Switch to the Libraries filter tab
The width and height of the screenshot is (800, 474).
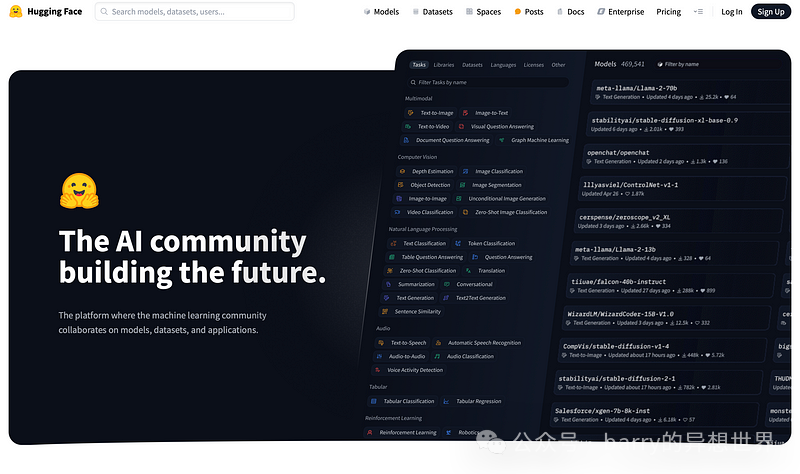[x=443, y=65]
